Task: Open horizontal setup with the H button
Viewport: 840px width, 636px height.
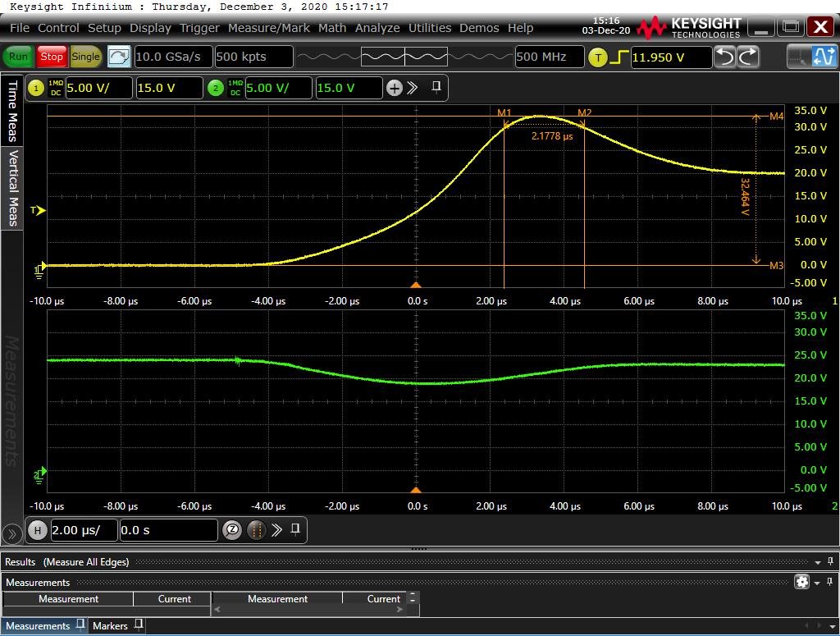Action: click(37, 530)
